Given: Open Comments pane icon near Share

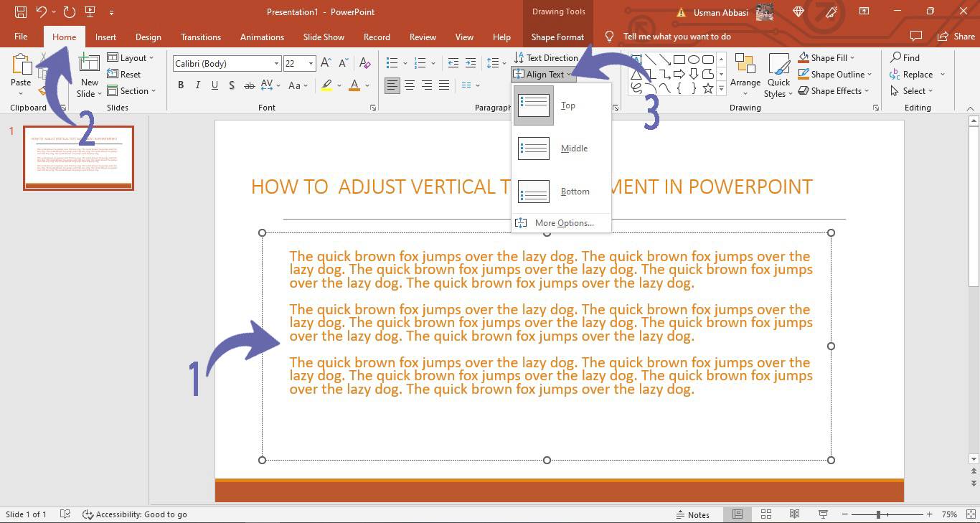Looking at the screenshot, I should point(915,36).
